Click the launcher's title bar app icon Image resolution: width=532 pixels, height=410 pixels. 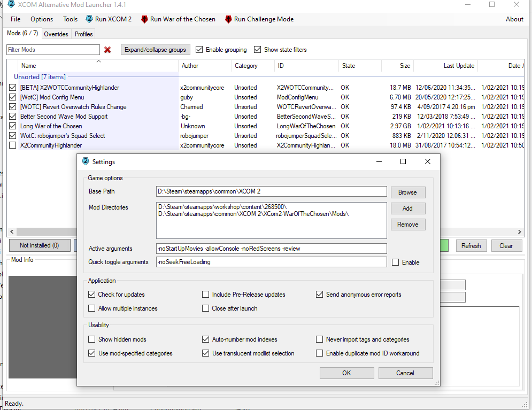[11, 4]
